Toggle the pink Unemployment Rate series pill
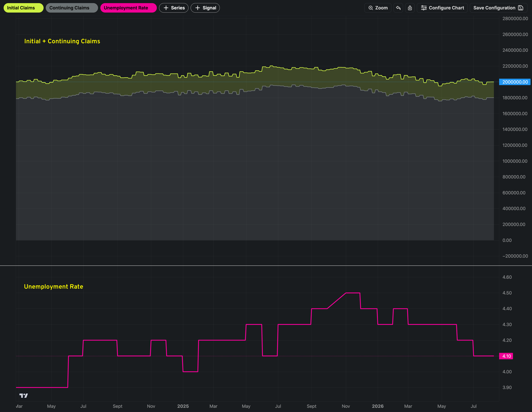This screenshot has height=412, width=532. pyautogui.click(x=128, y=8)
